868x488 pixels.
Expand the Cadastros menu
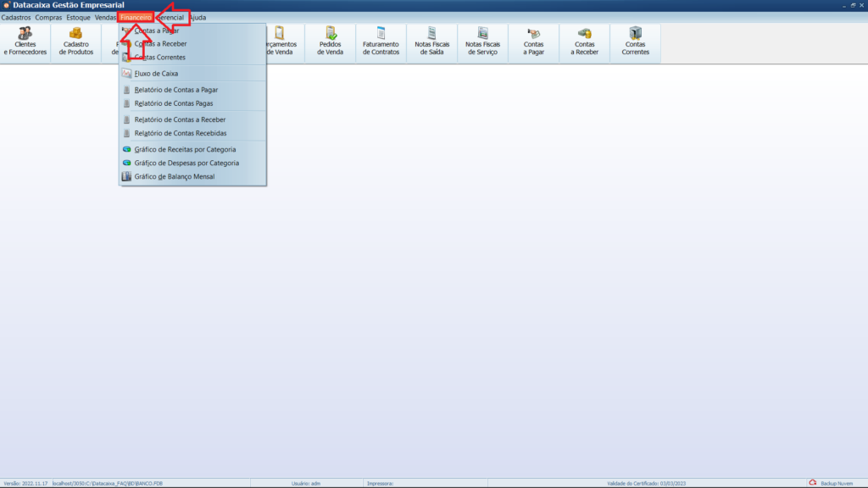tap(16, 17)
